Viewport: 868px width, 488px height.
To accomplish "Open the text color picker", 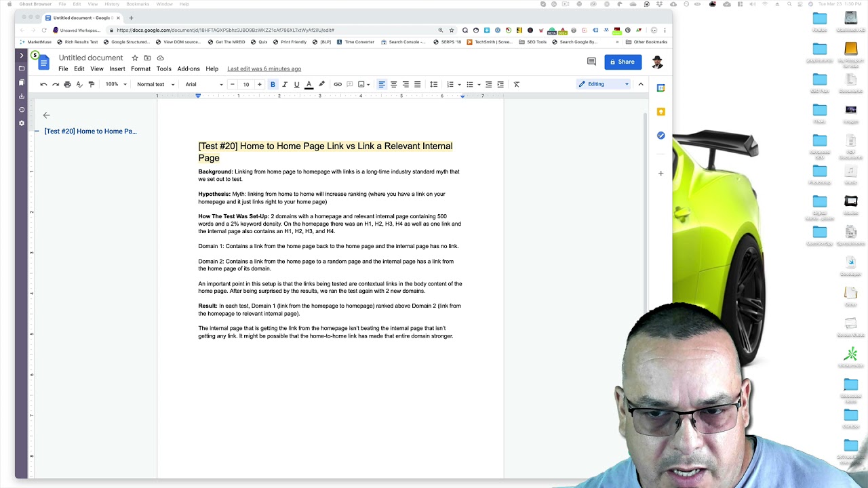I will point(309,84).
